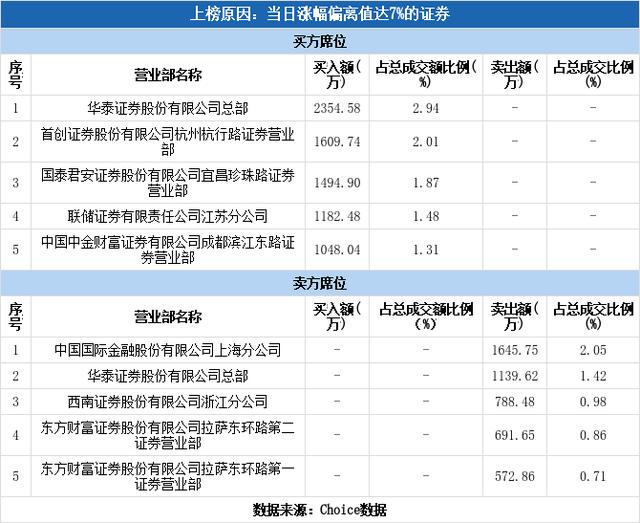Click seller table '卖出额(万)' column header
The width and height of the screenshot is (640, 523).
[515, 316]
